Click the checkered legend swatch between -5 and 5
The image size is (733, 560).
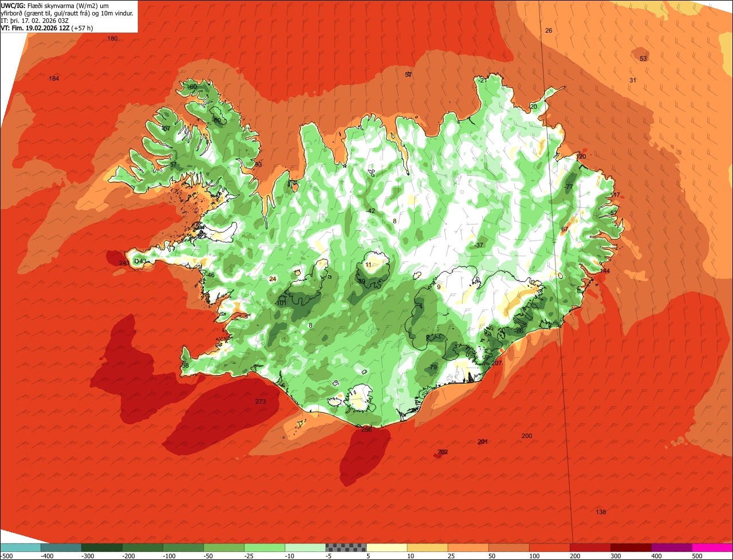345,547
